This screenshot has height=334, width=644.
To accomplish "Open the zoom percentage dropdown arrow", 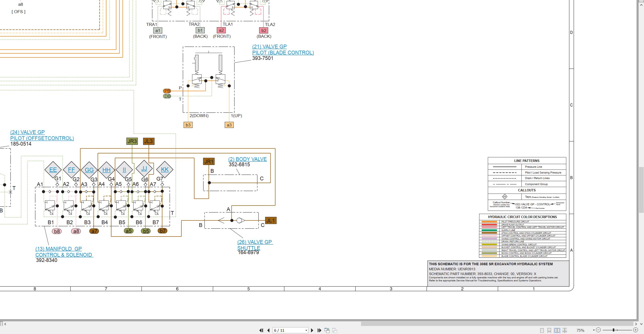I will pyautogui.click(x=594, y=330).
